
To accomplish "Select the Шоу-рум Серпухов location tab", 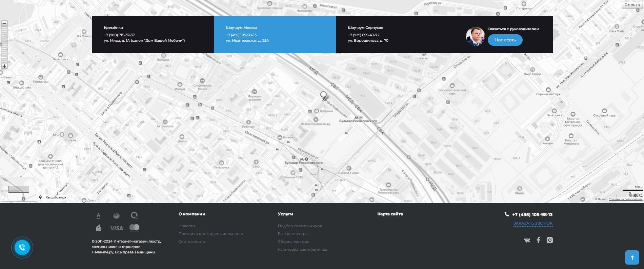I will pyautogui.click(x=397, y=34).
